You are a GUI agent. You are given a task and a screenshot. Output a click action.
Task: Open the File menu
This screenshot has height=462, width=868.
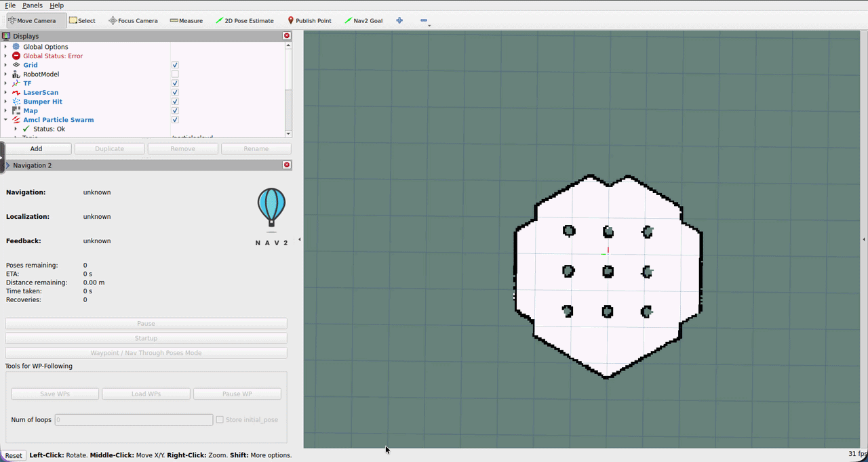coord(10,5)
